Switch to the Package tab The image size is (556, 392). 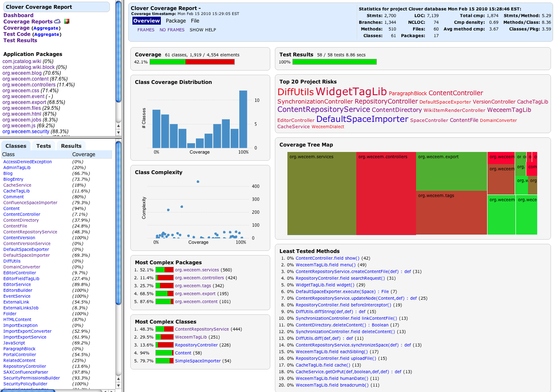click(176, 21)
